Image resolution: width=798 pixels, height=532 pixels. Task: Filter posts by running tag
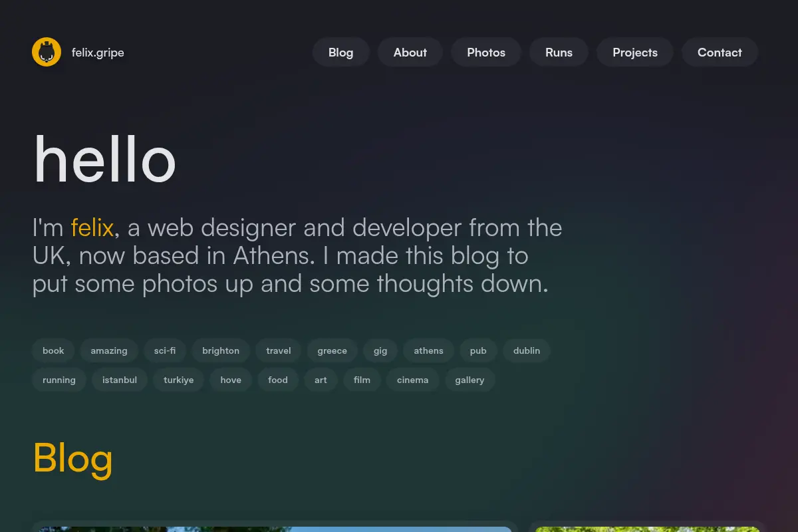[59, 380]
